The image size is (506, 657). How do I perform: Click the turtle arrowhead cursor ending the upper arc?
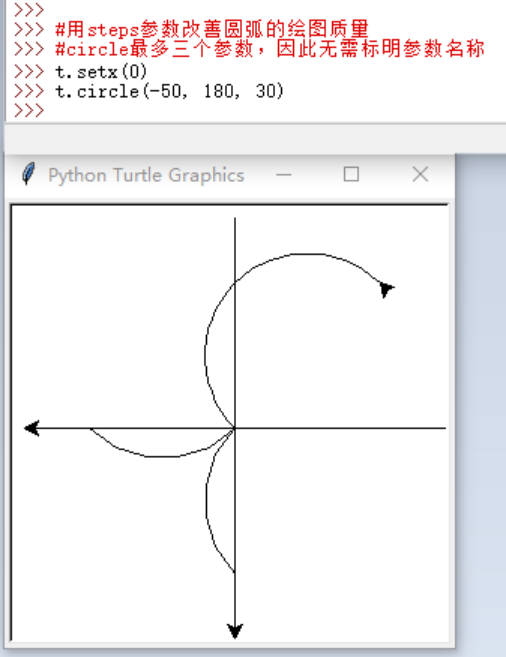tap(386, 289)
